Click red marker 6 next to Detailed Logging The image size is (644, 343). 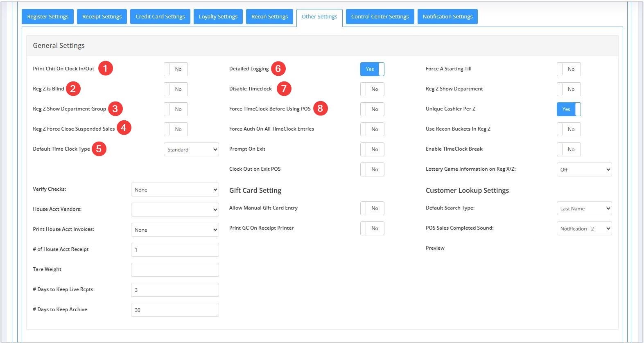click(278, 68)
